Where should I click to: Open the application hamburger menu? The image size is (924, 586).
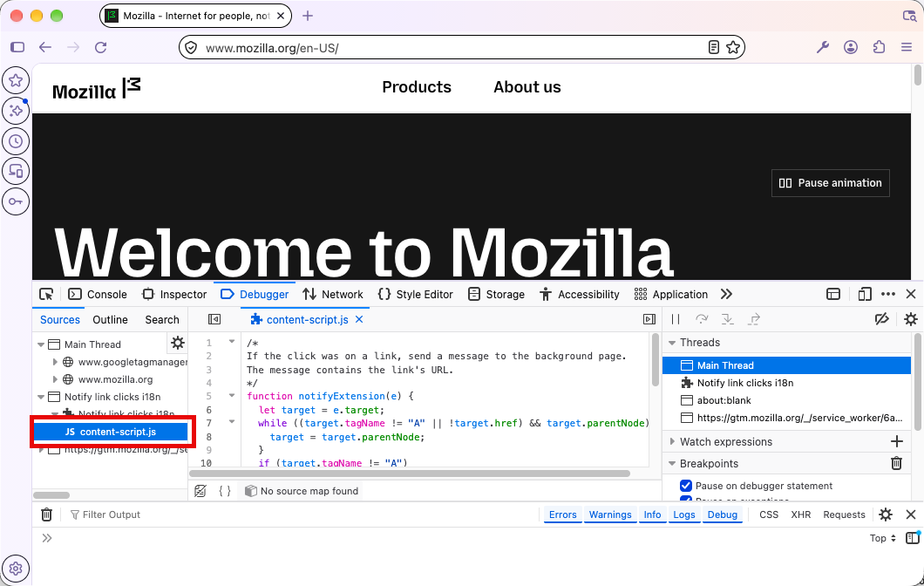pos(907,47)
